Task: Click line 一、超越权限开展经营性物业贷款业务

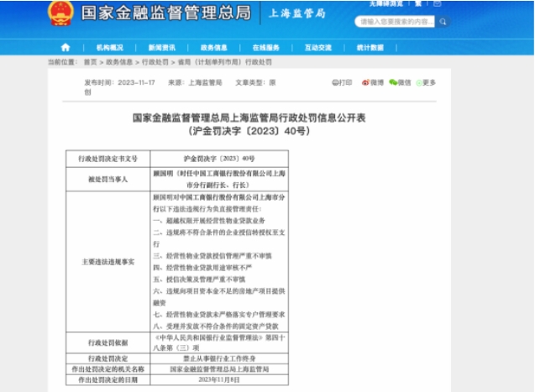Action: coord(209,221)
